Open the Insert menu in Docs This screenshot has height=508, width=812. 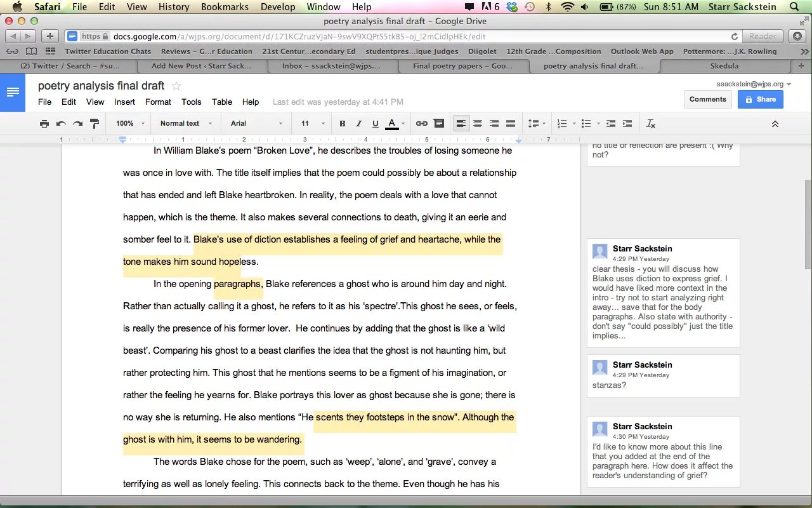124,102
